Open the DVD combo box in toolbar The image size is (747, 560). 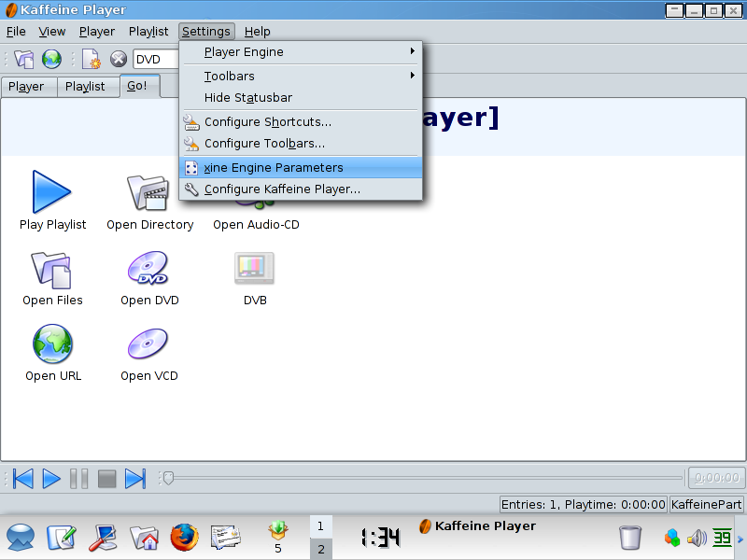(x=155, y=60)
